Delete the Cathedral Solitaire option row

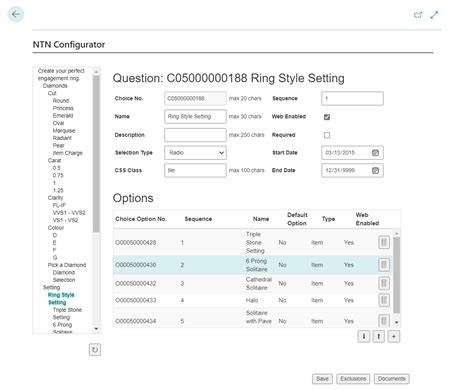384,283
